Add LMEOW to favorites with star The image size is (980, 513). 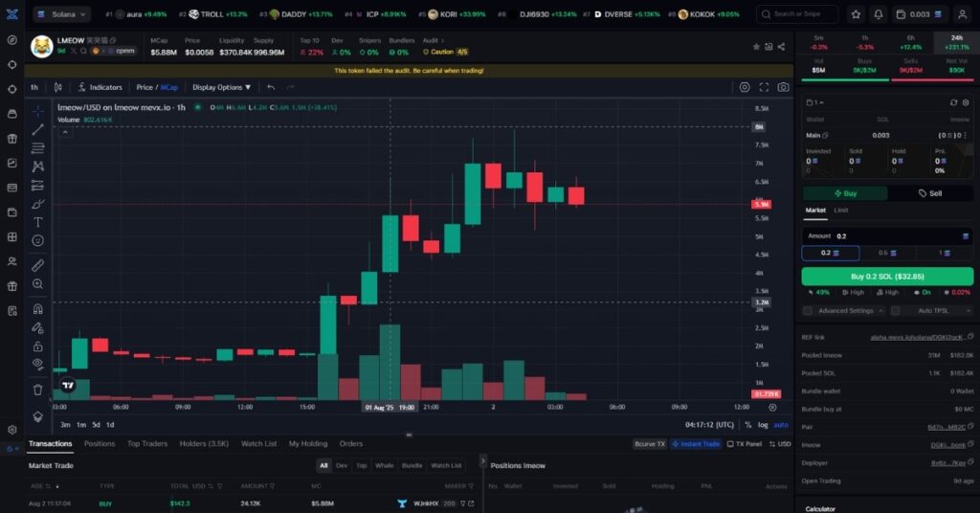point(756,47)
